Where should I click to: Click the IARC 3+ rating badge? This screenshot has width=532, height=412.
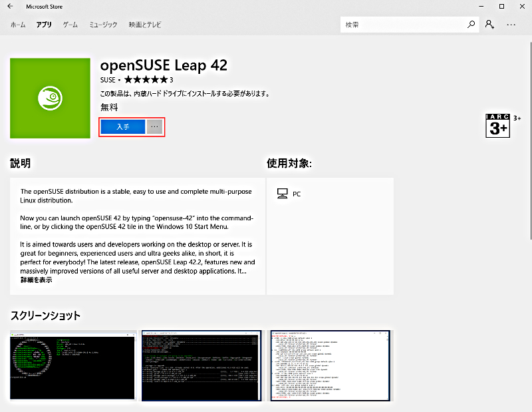coord(497,126)
